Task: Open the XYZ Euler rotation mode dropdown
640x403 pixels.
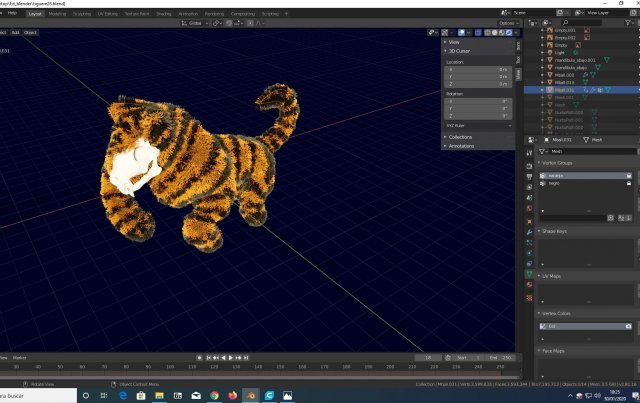Action: pyautogui.click(x=478, y=126)
